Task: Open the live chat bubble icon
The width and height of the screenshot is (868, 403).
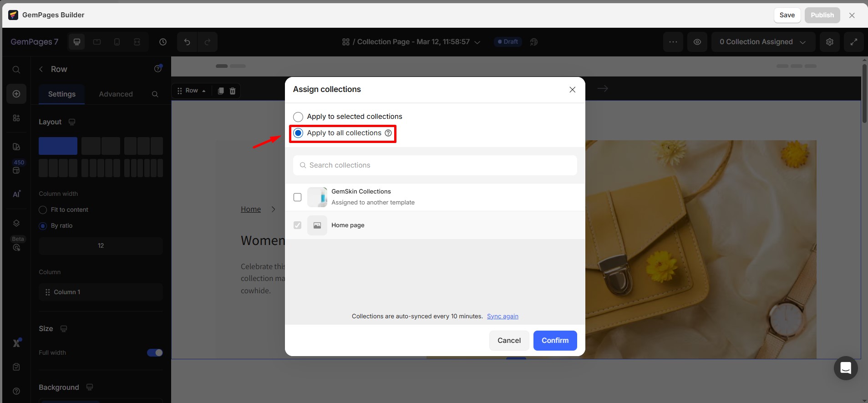Action: point(845,368)
